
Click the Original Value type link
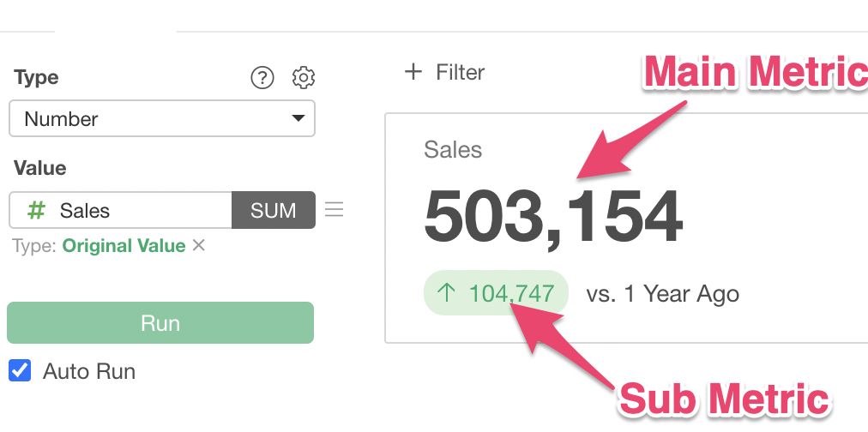tap(124, 246)
